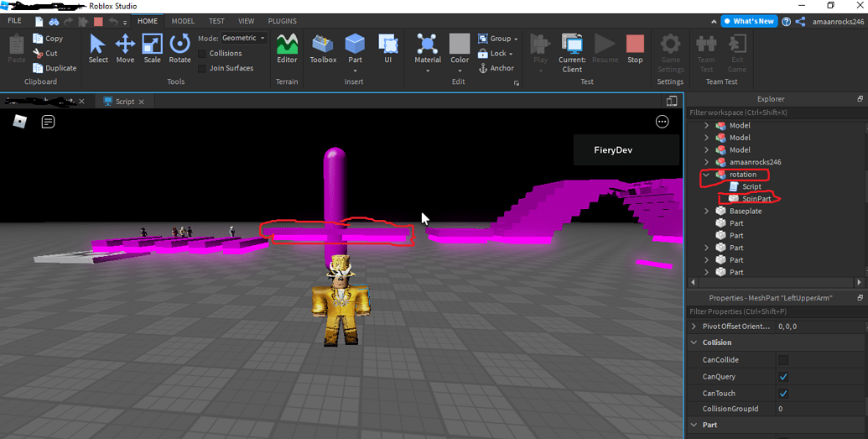Open the UI insert tool
Screen dimensions: 868x439
[387, 48]
